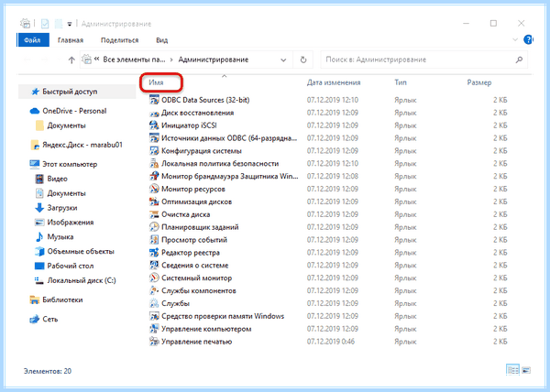
Task: Select the Конфигурация системы icon
Action: (154, 151)
